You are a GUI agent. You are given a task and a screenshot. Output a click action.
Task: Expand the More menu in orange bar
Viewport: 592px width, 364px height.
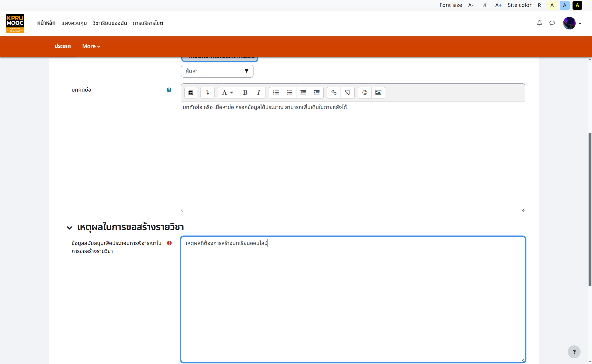[91, 46]
